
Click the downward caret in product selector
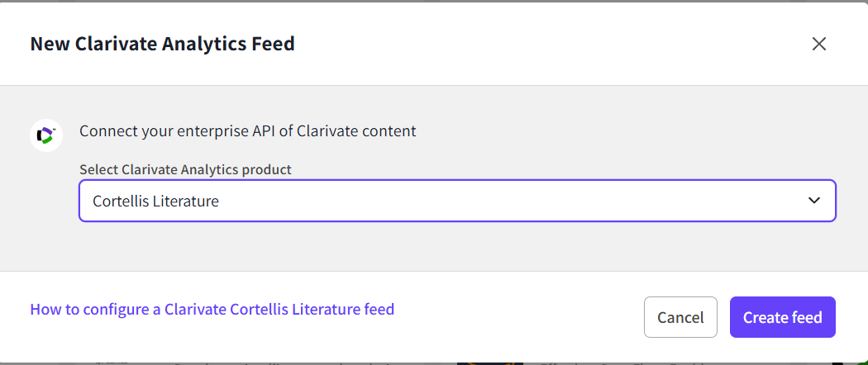coord(814,201)
